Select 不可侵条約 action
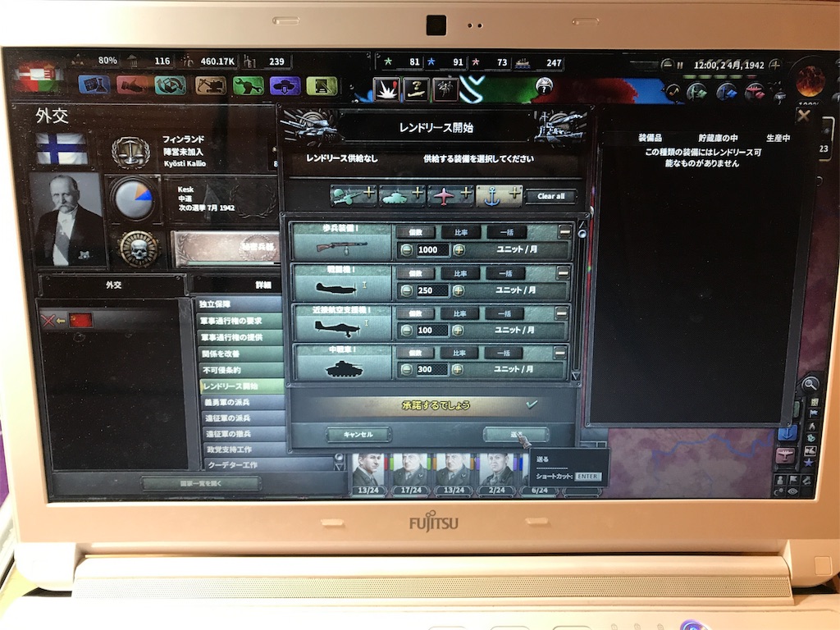840x630 pixels. (x=242, y=370)
